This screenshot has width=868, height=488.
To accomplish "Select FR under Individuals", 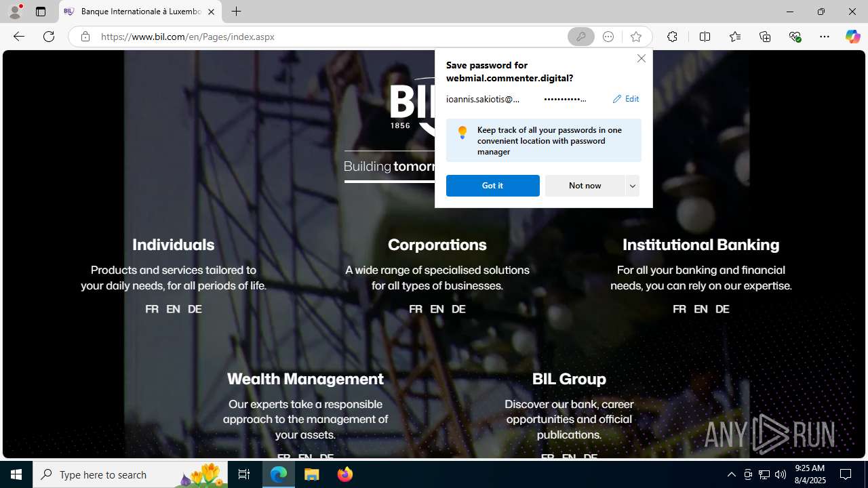I will [x=152, y=309].
